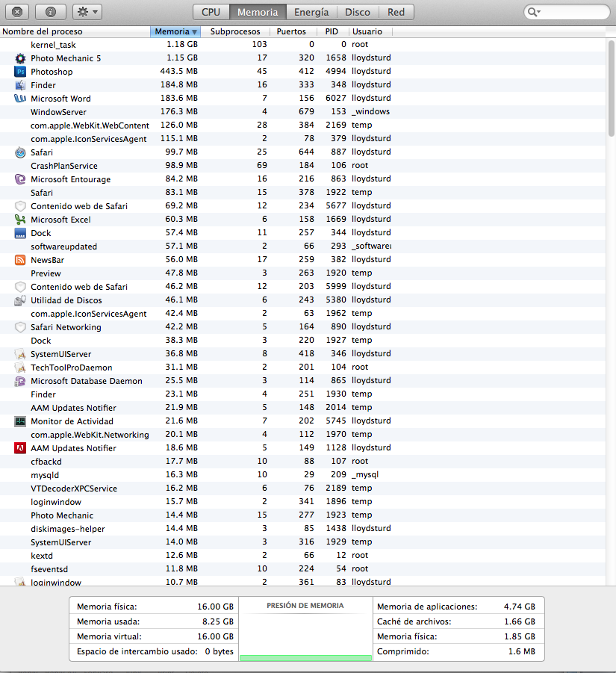Click shield icon of 69.2 MB Contenido web
616x673 pixels.
(x=20, y=206)
